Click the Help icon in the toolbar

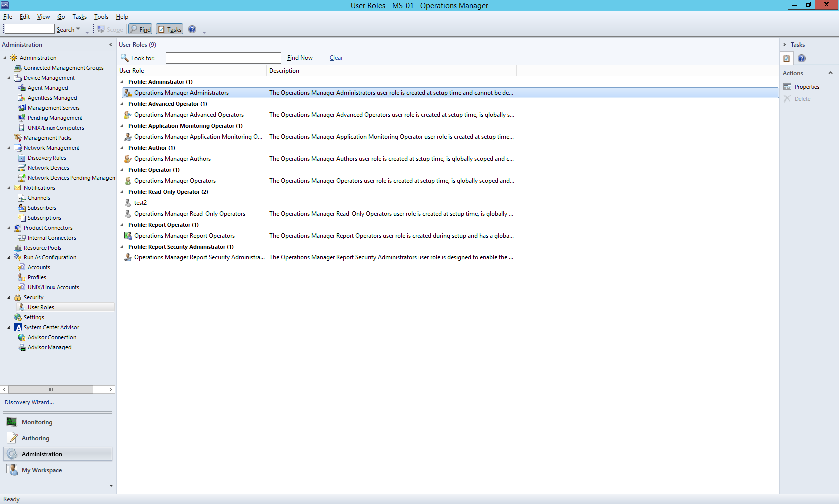click(192, 29)
